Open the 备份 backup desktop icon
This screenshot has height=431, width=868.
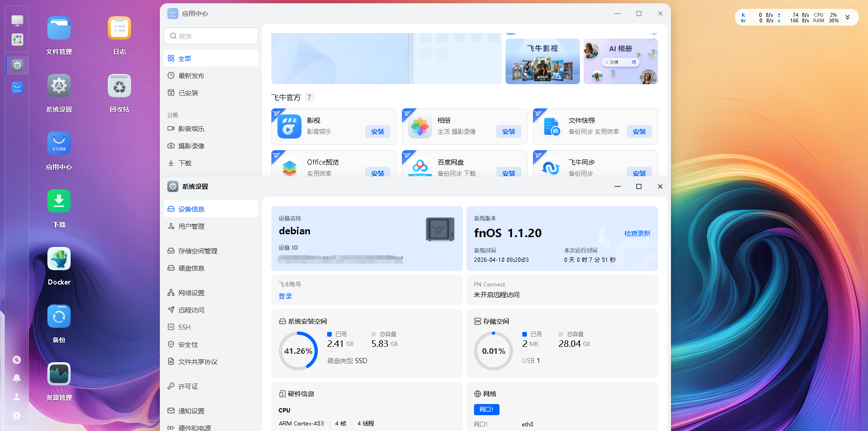[x=59, y=317]
